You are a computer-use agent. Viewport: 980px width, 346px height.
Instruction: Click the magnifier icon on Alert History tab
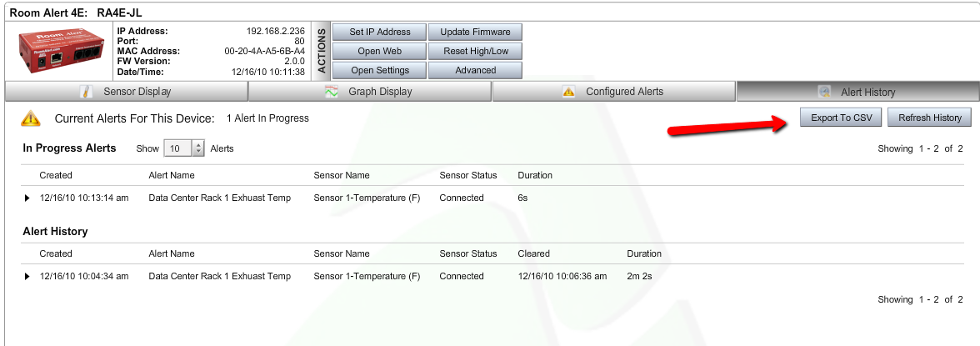tap(824, 92)
